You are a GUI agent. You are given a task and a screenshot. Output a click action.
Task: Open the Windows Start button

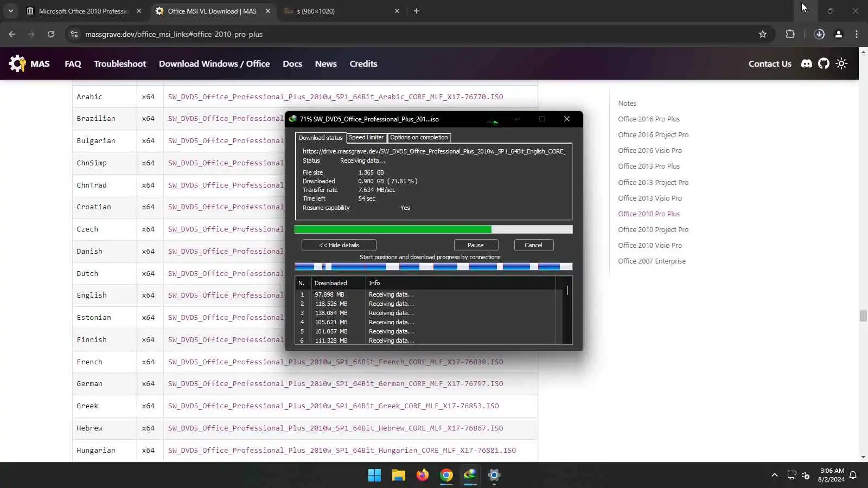coord(374,476)
